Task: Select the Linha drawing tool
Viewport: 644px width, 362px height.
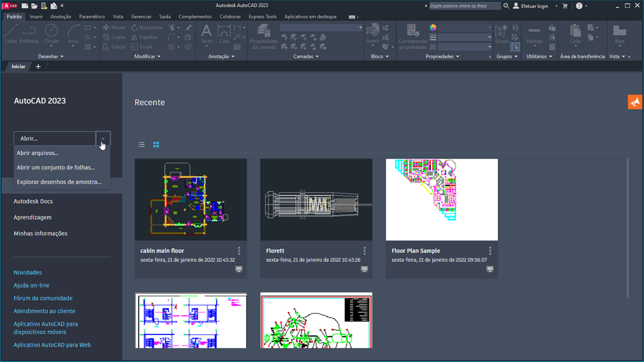Action: coord(10,35)
